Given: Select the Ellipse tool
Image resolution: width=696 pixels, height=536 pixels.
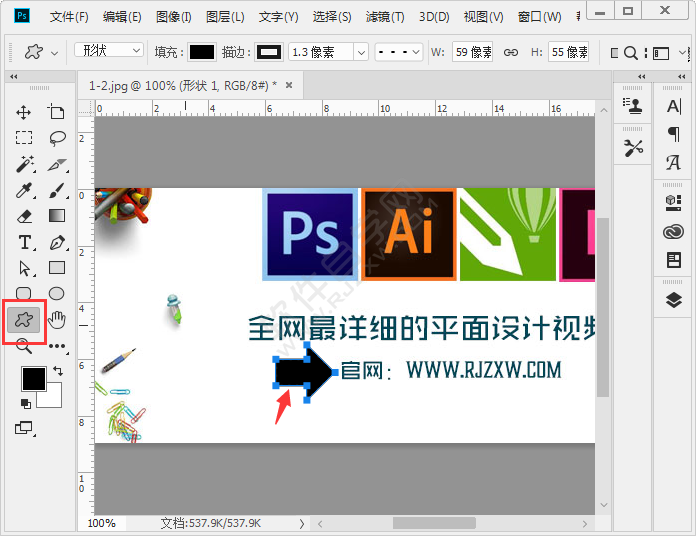Looking at the screenshot, I should [56, 293].
